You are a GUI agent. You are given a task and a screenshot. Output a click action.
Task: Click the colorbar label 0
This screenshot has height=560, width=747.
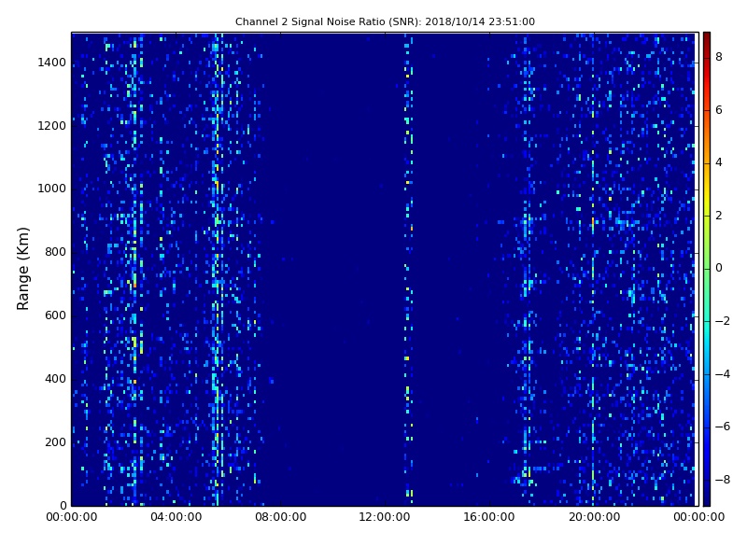(x=719, y=268)
